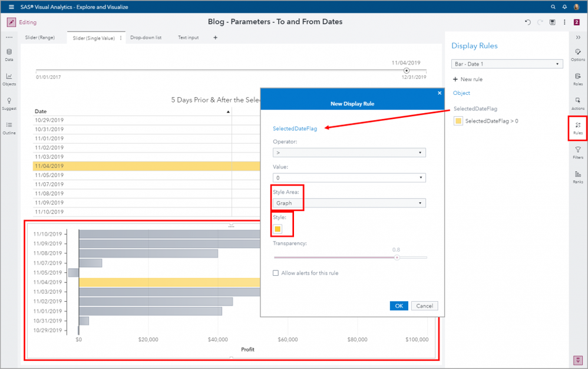Screen dimensions: 588x369
Task: Open the Style color swatch
Action: point(278,229)
